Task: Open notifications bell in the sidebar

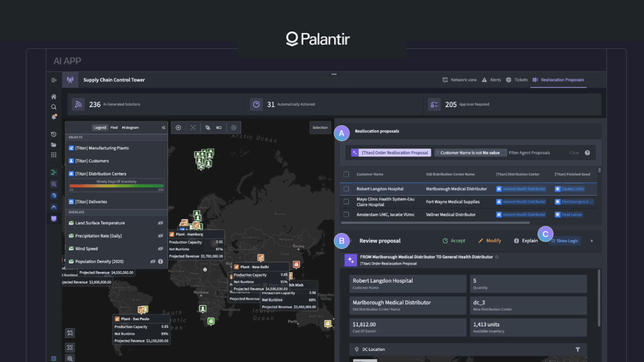Action: click(x=54, y=117)
